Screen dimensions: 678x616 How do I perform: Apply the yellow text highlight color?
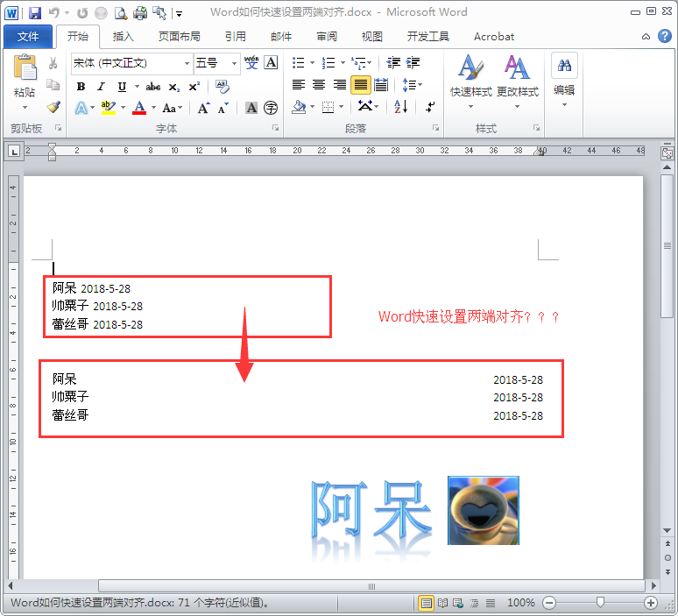point(109,108)
